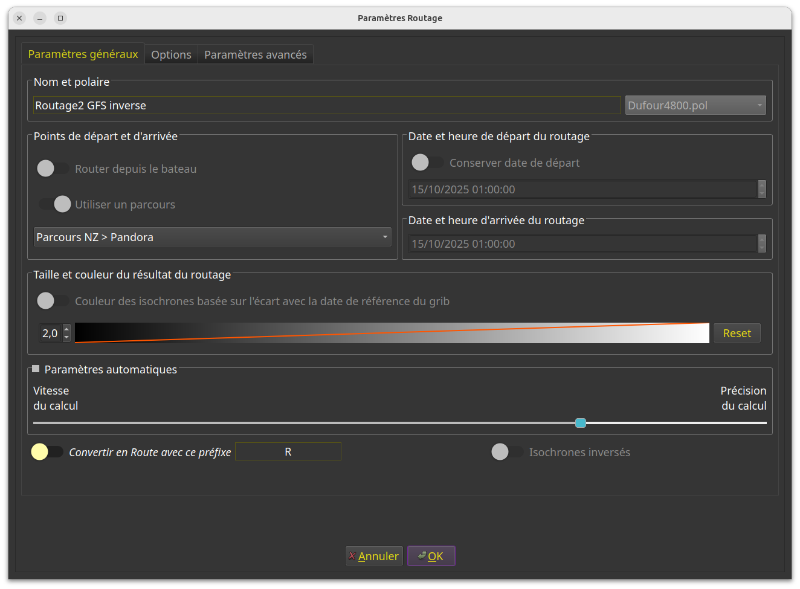Toggle isochrone color based on grib date
Screen dimensions: 800x589
(x=53, y=300)
